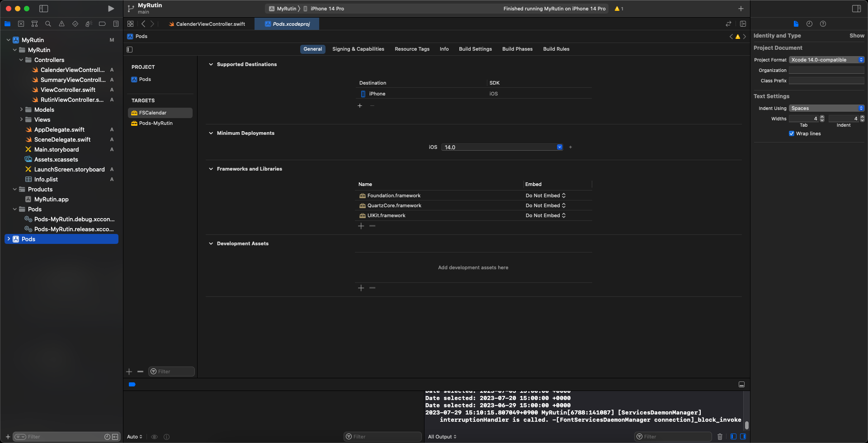Collapse the Controllers folder
Screen dimensions: 868x443
coord(21,60)
